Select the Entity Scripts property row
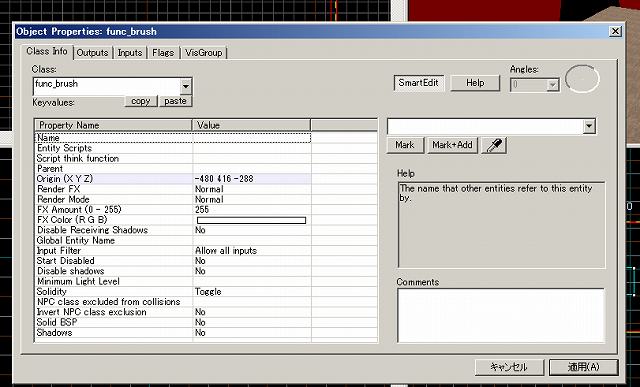 point(173,148)
